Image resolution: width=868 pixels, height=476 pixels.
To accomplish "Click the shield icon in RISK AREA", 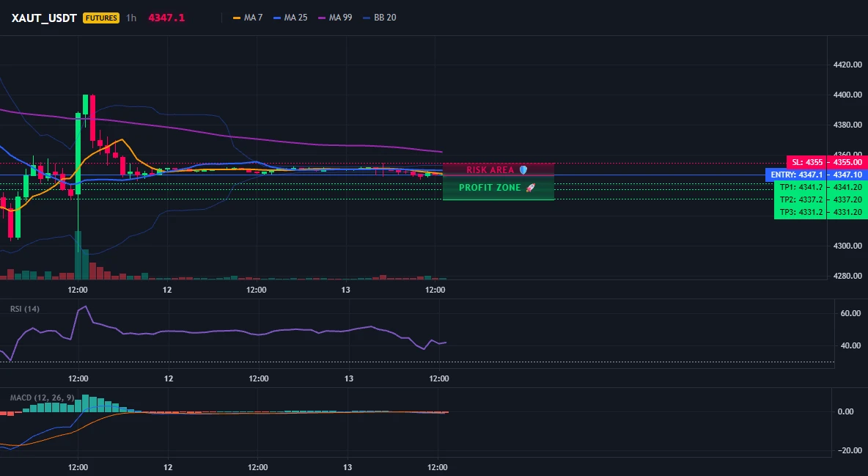I will [x=523, y=170].
